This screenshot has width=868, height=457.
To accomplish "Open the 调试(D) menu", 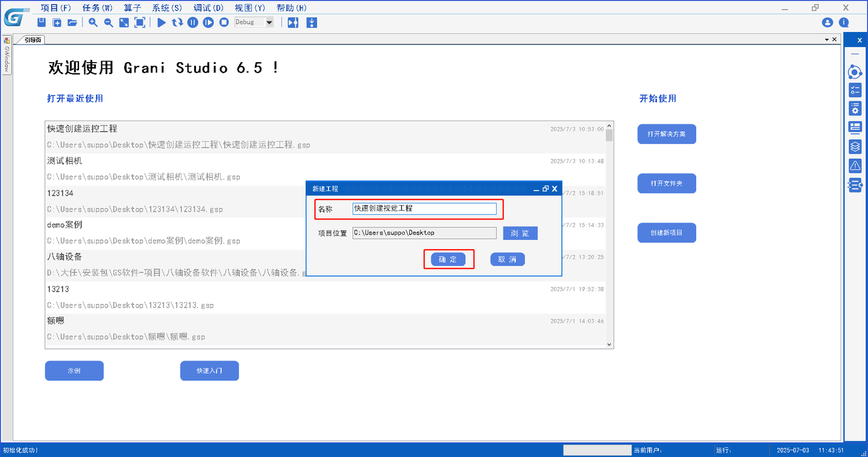I will tap(209, 8).
